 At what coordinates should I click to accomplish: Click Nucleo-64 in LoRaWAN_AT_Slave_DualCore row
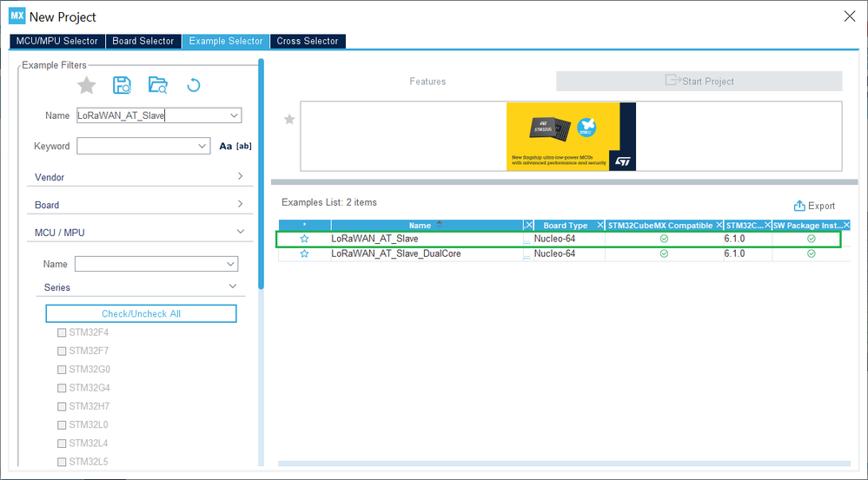[554, 253]
